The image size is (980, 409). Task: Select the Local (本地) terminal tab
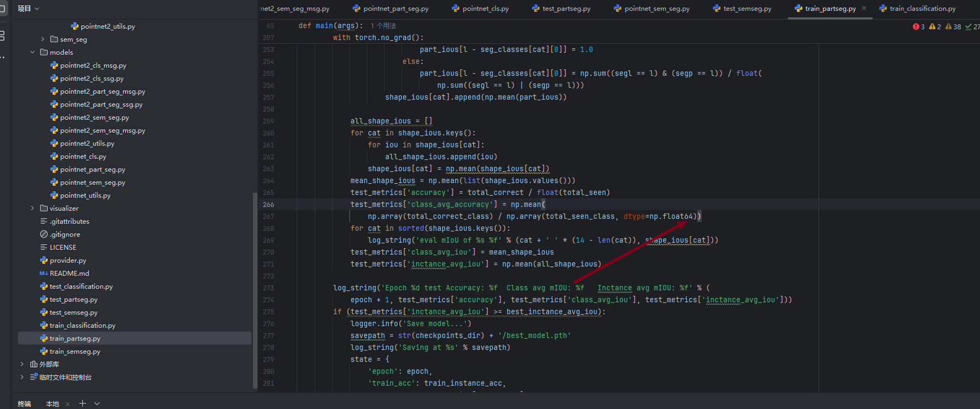53,404
